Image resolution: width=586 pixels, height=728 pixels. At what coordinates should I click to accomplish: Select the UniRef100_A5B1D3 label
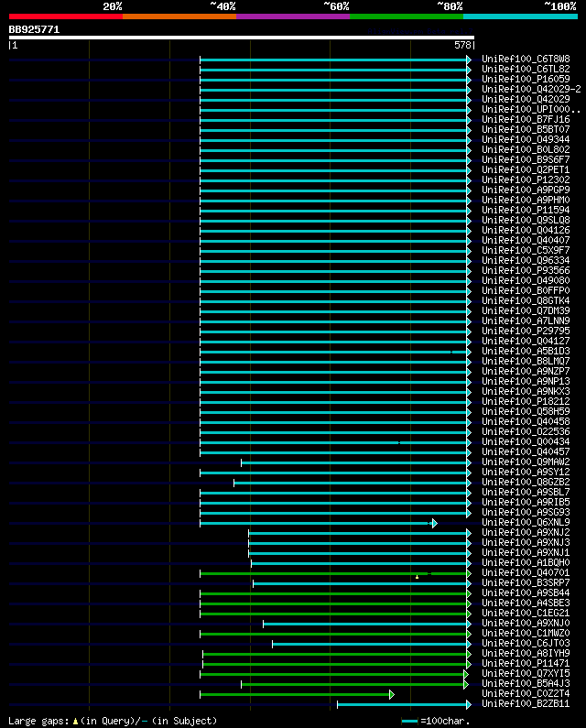click(x=526, y=351)
